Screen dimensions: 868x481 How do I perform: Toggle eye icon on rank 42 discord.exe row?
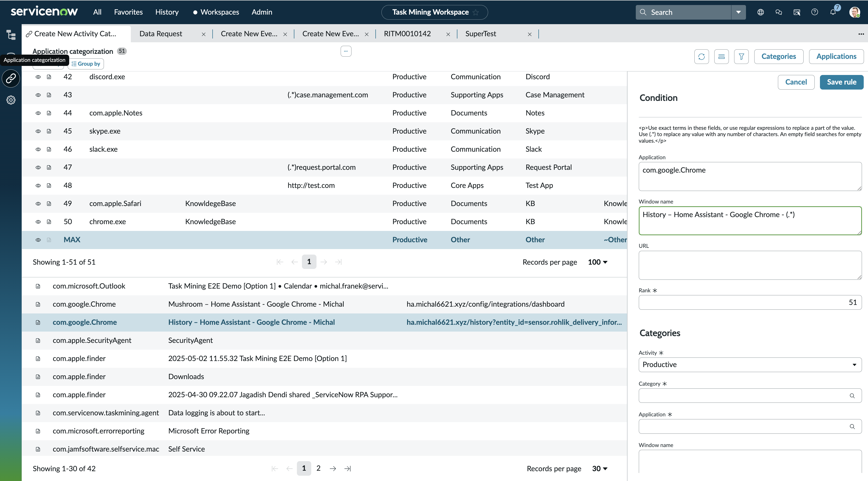coord(38,77)
